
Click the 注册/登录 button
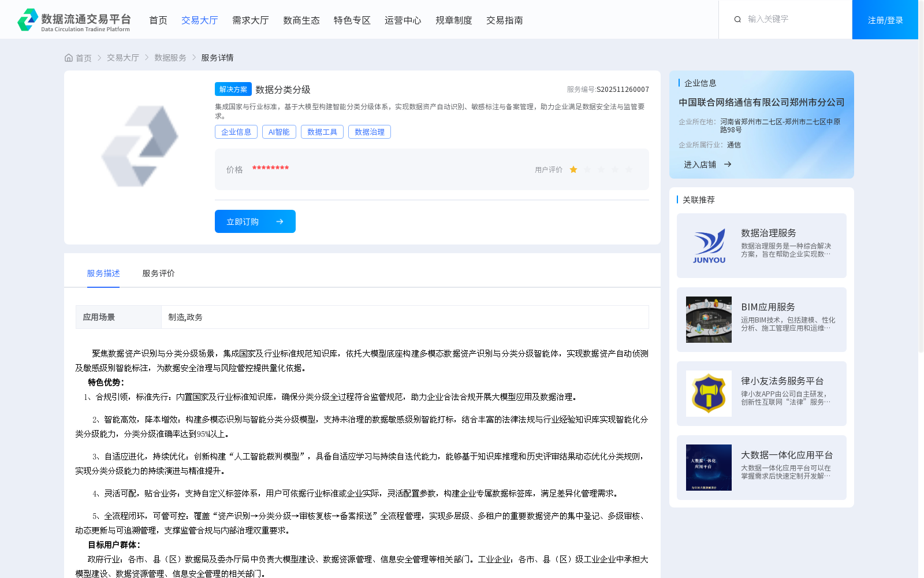click(x=885, y=20)
